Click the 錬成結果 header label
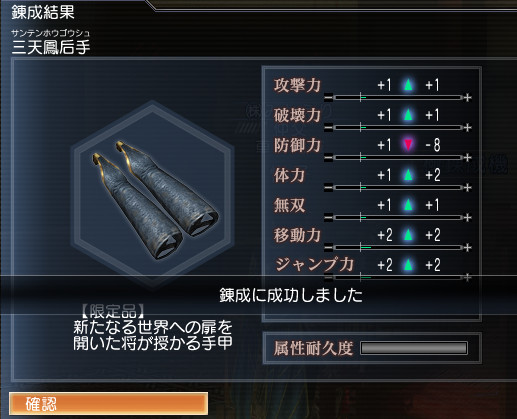 pos(43,12)
